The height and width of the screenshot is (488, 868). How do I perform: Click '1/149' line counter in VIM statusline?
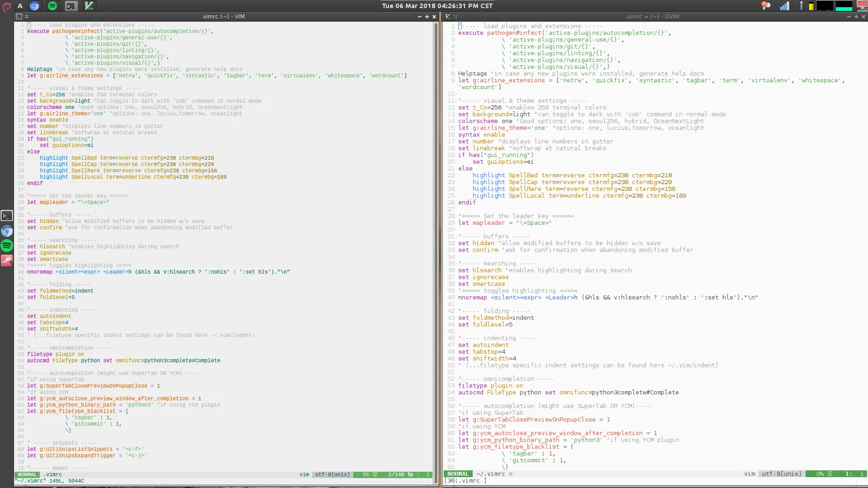click(396, 474)
